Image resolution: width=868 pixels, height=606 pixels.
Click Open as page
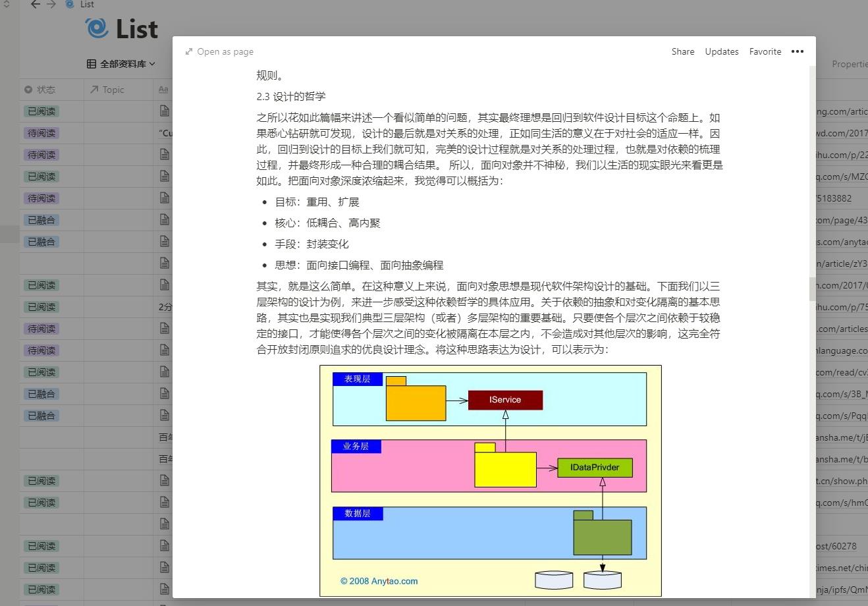[x=219, y=51]
